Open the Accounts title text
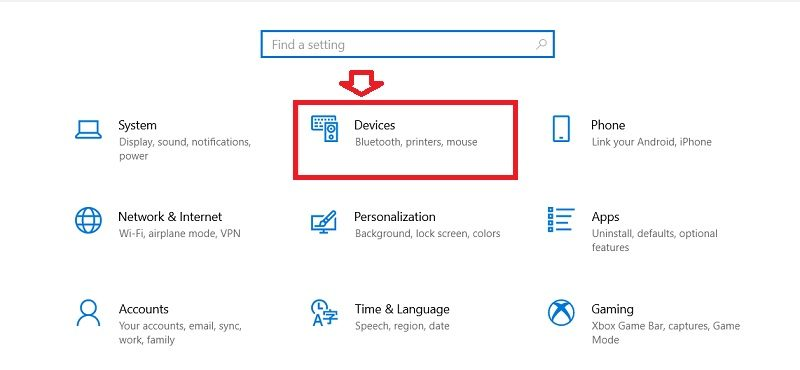Screen dimensions: 800x370 click(143, 309)
